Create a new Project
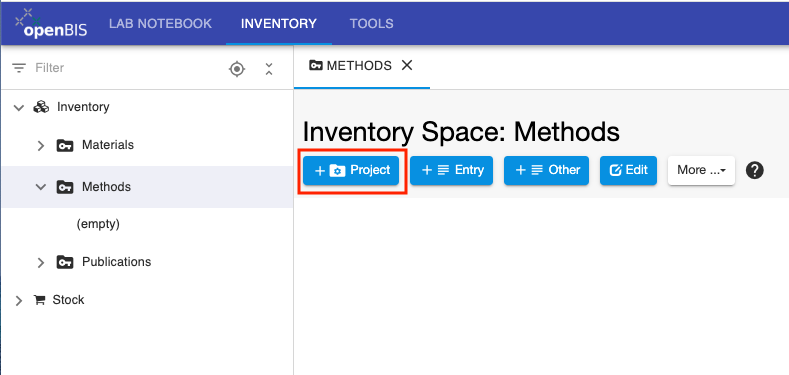Image resolution: width=789 pixels, height=375 pixels. pyautogui.click(x=351, y=170)
